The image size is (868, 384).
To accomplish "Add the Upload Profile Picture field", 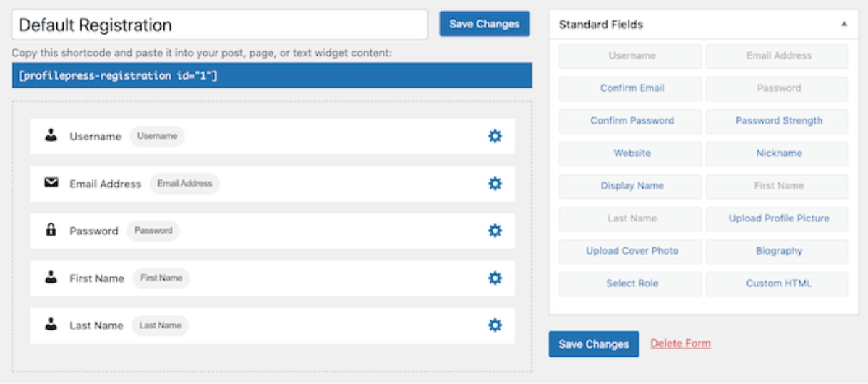I will pyautogui.click(x=778, y=218).
